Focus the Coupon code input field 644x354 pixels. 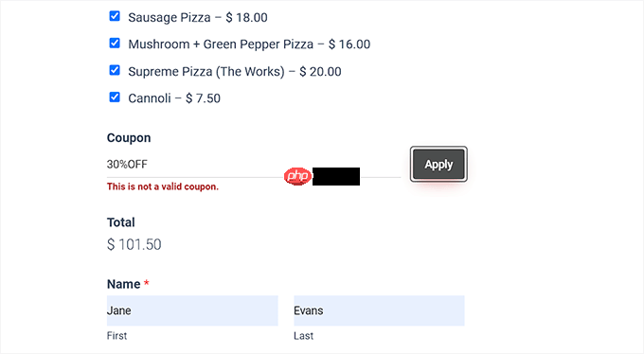tap(254, 165)
